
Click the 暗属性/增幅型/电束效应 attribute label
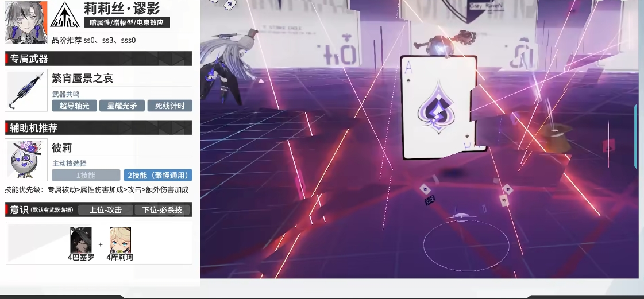pyautogui.click(x=126, y=23)
